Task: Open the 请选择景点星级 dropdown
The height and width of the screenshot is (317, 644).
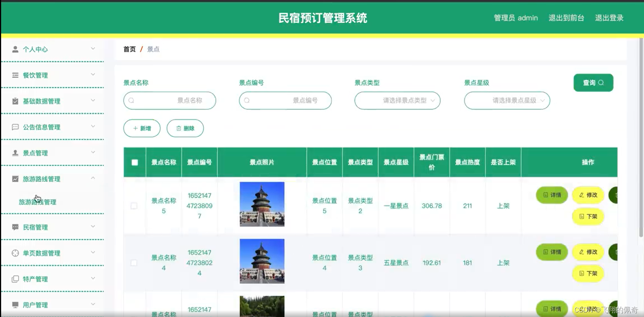Action: (507, 101)
